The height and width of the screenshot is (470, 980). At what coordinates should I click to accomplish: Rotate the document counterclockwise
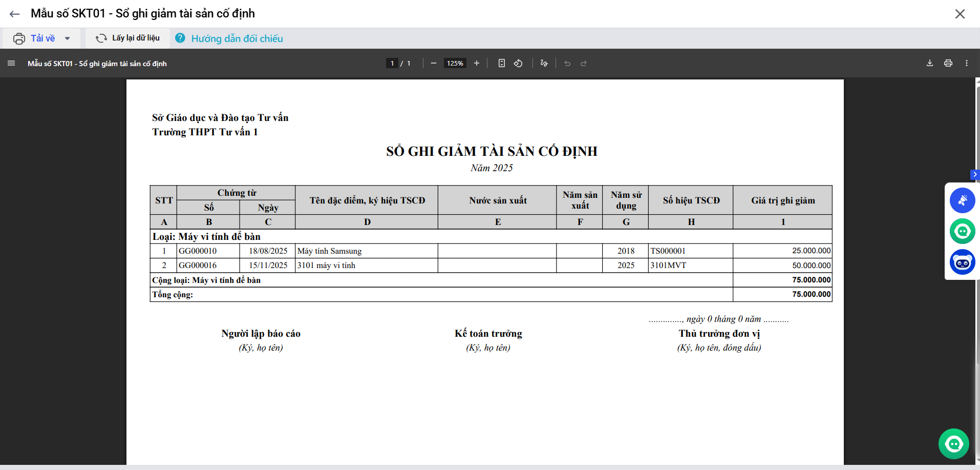pyautogui.click(x=518, y=63)
